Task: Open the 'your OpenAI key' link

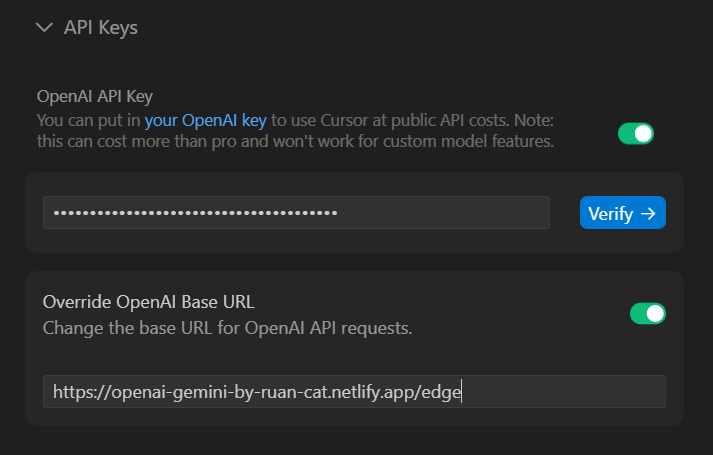Action: tap(206, 120)
